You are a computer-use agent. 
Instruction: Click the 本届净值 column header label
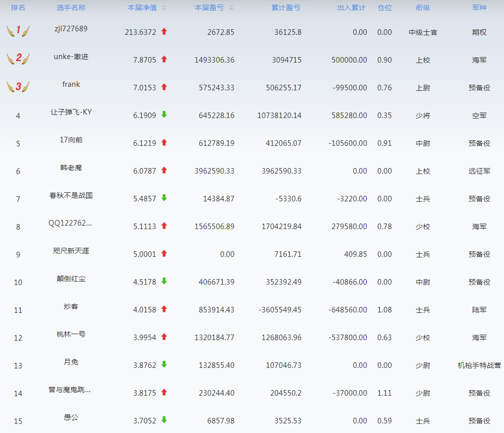(x=142, y=8)
